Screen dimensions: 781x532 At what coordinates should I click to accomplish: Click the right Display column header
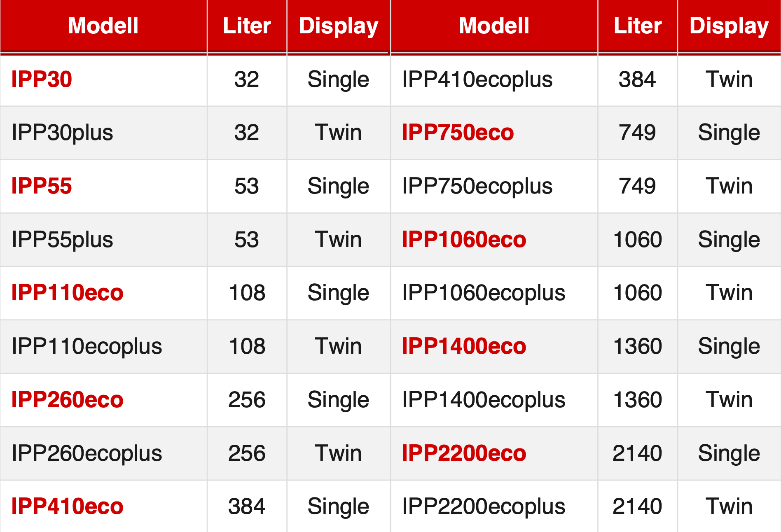coord(729,26)
